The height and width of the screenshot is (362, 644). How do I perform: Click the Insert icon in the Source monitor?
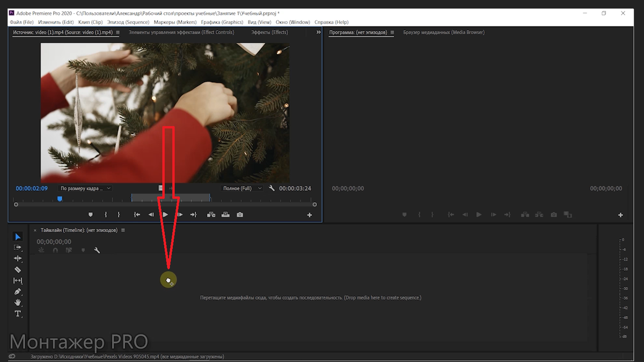pyautogui.click(x=211, y=214)
